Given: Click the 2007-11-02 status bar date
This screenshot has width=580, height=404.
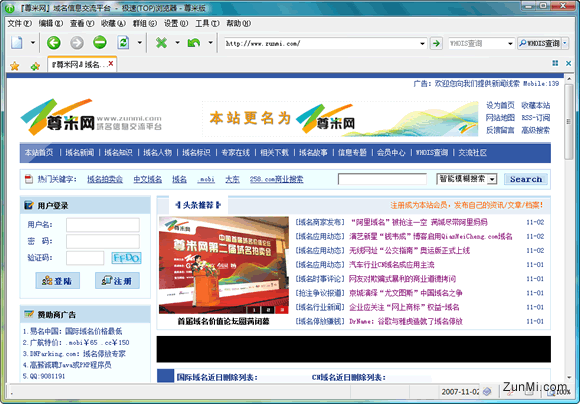Looking at the screenshot, I should [461, 392].
